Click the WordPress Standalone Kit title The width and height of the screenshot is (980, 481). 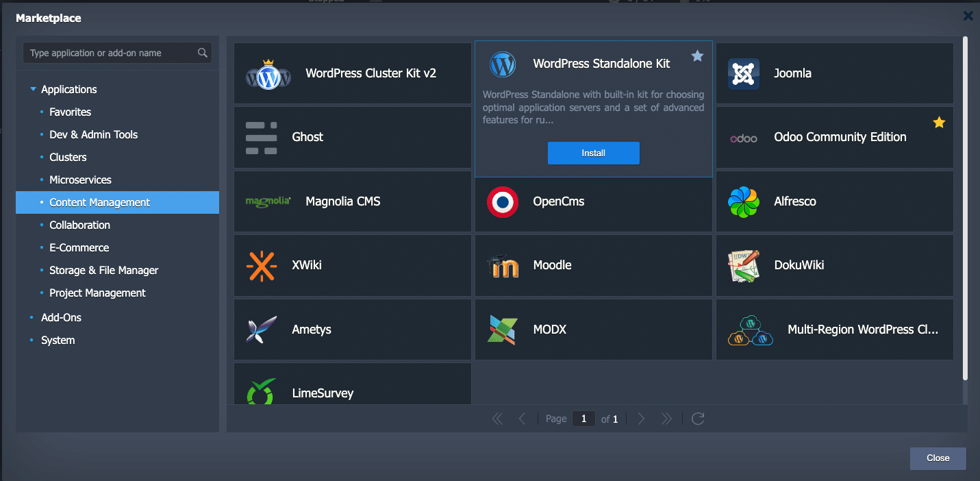point(601,64)
